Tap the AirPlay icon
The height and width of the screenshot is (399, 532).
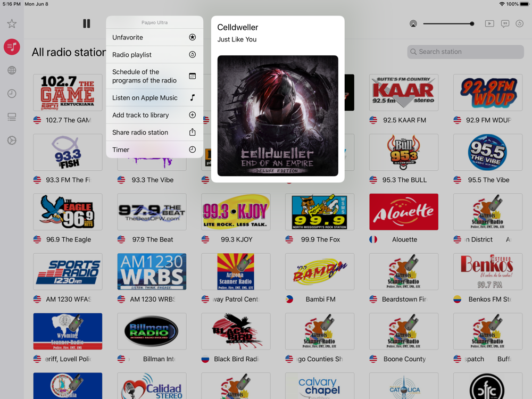413,24
